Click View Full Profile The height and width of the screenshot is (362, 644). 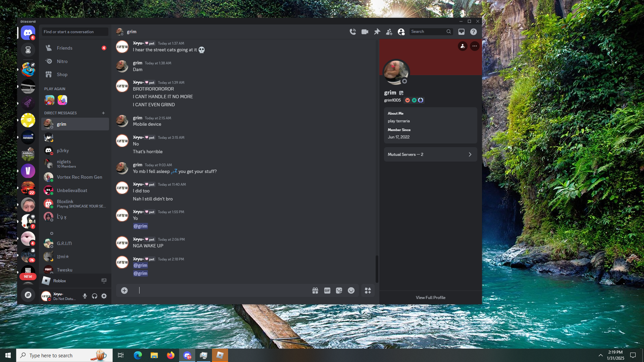pyautogui.click(x=430, y=298)
